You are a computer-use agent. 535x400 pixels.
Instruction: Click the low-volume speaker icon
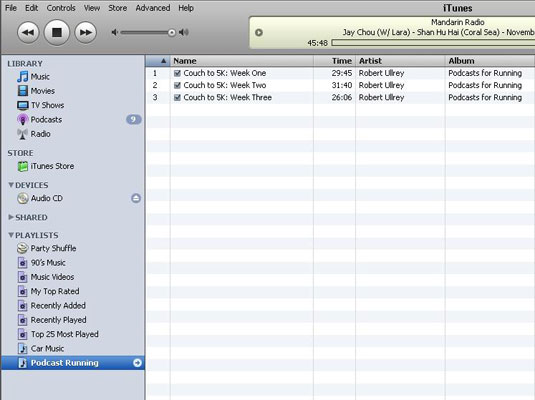pyautogui.click(x=114, y=32)
